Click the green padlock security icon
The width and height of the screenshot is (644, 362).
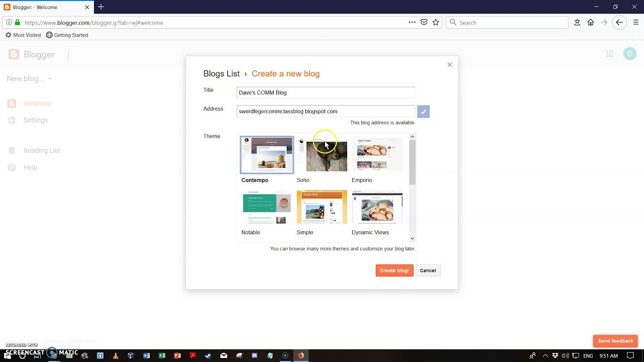[18, 23]
